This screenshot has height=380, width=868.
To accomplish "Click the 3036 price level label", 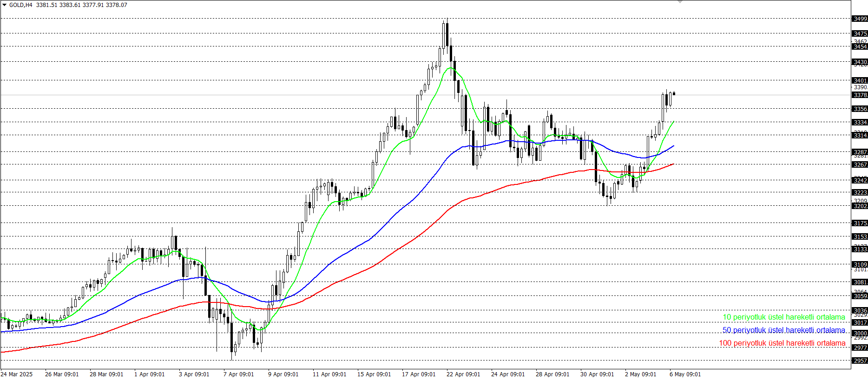I will click(x=860, y=311).
